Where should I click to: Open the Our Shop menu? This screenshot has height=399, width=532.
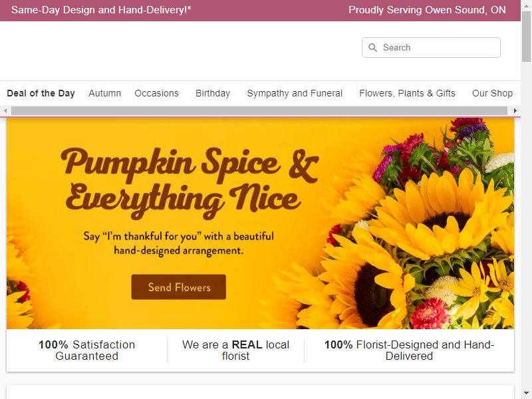pyautogui.click(x=492, y=93)
